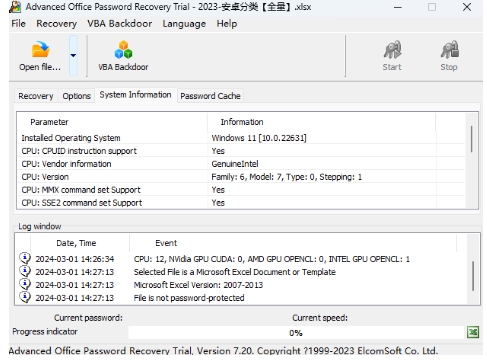
Task: Switch to the Password Cache tab
Action: tap(210, 96)
